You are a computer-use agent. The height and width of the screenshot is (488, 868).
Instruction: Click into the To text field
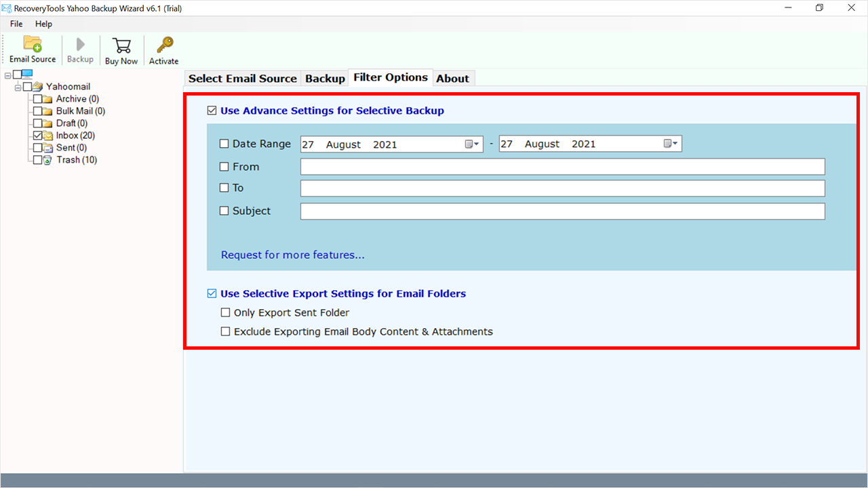(x=563, y=188)
